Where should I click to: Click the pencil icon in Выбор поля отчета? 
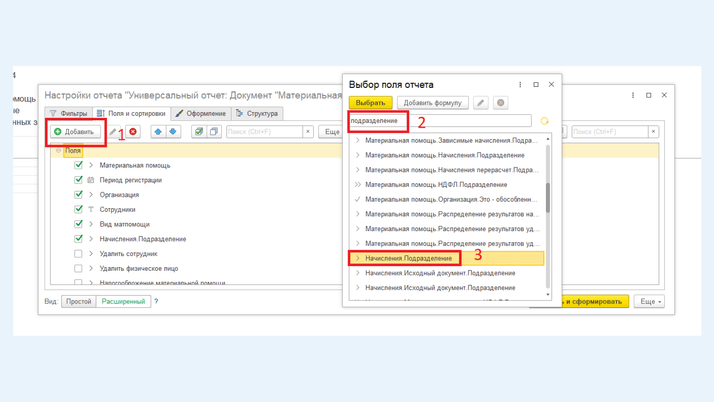(x=481, y=103)
